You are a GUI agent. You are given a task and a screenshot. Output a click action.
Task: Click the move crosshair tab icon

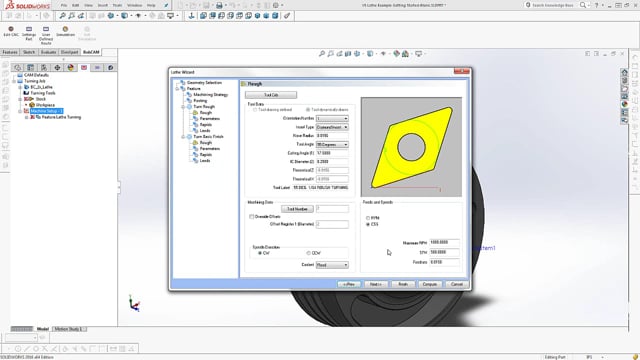[57, 67]
